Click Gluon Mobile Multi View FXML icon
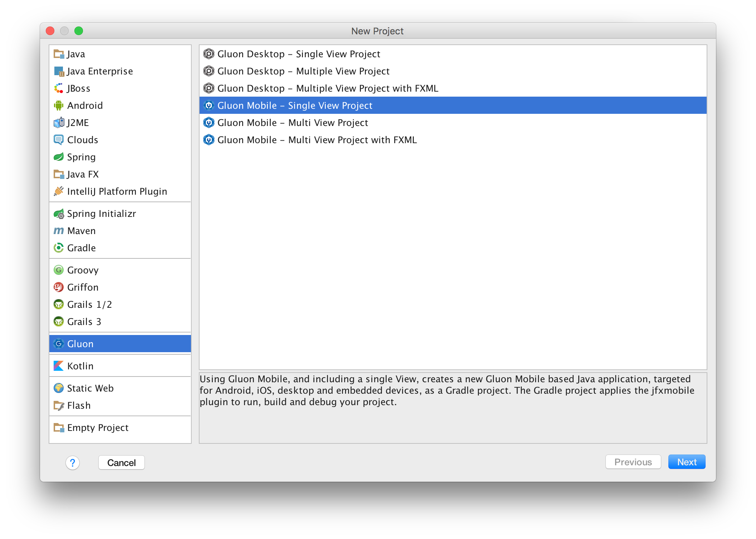 click(209, 140)
